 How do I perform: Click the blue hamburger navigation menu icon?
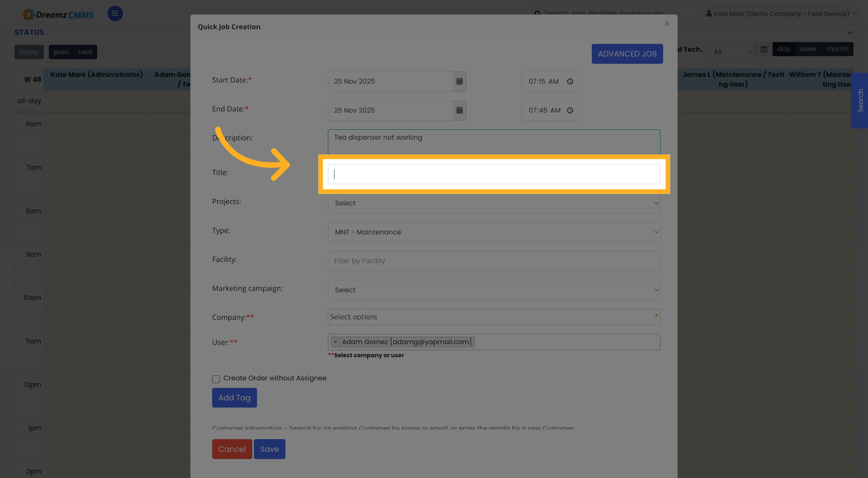(x=115, y=14)
